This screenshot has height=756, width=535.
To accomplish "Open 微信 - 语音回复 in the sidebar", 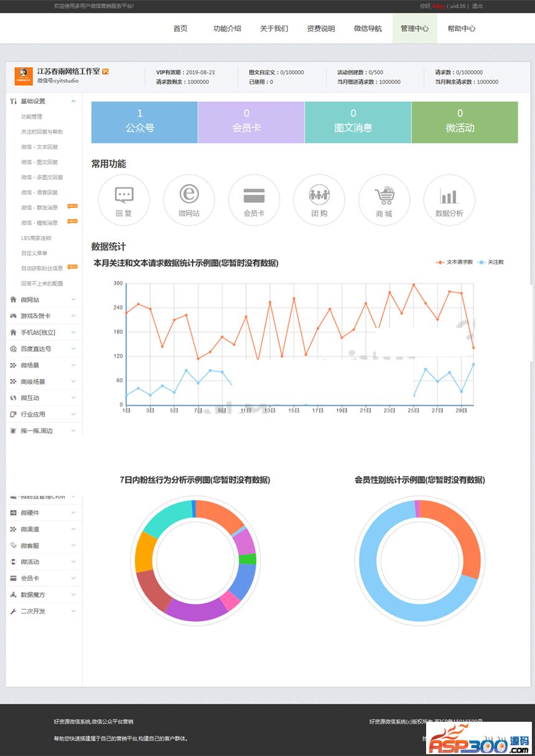I will [39, 192].
